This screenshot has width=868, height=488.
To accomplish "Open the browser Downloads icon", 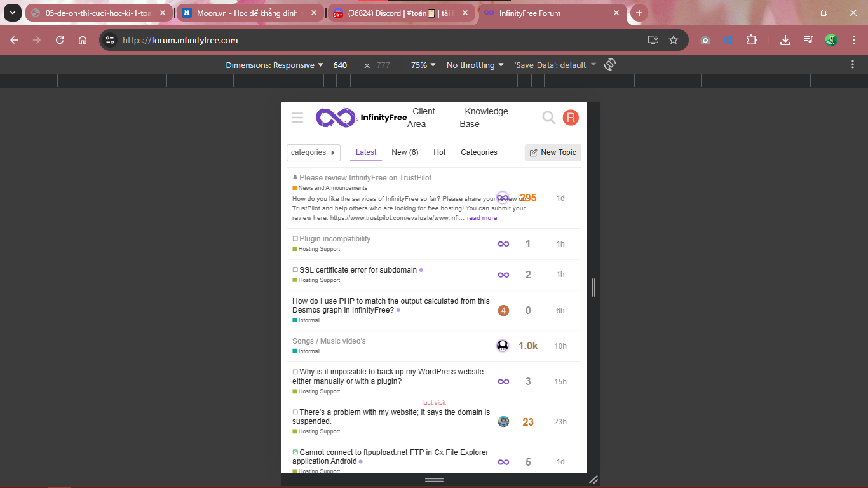I will pos(785,40).
